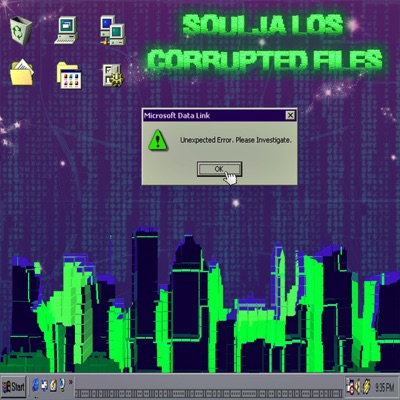Click the Outlook Express Quick Launch icon
The image size is (400, 400).
coord(44,386)
